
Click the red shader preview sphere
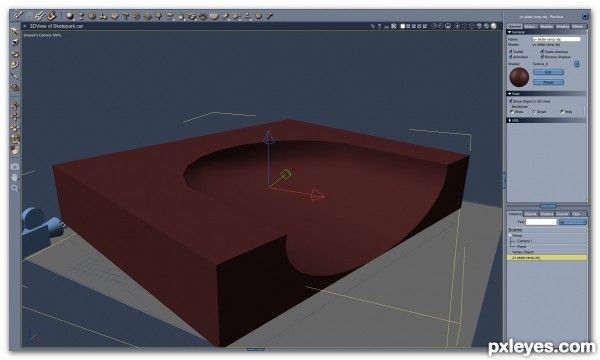[x=519, y=77]
